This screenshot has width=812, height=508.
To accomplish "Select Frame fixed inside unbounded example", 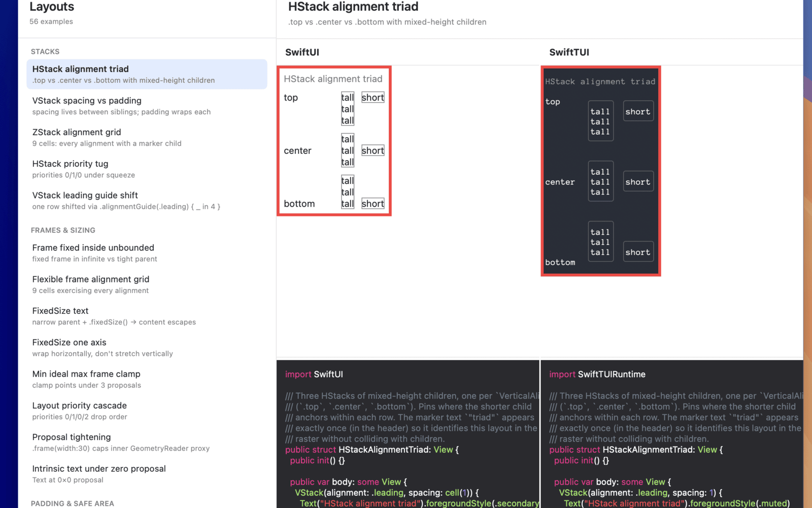I will [147, 253].
